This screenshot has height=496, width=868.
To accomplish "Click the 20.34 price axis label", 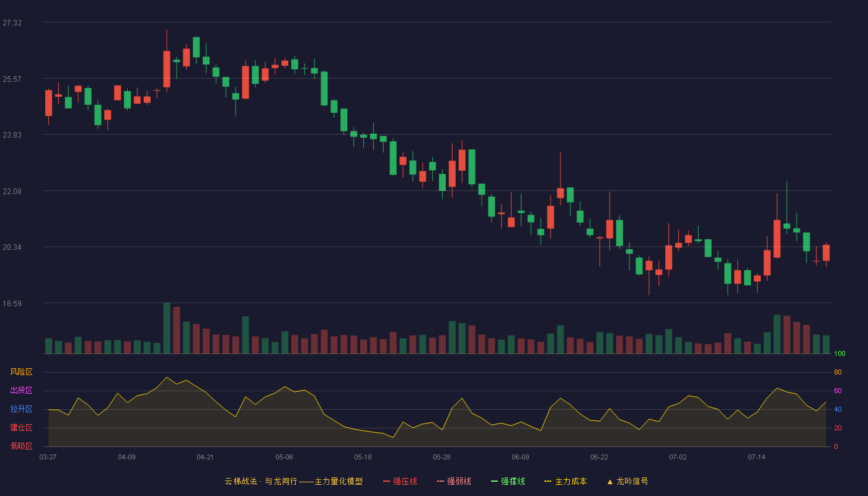I will (12, 247).
